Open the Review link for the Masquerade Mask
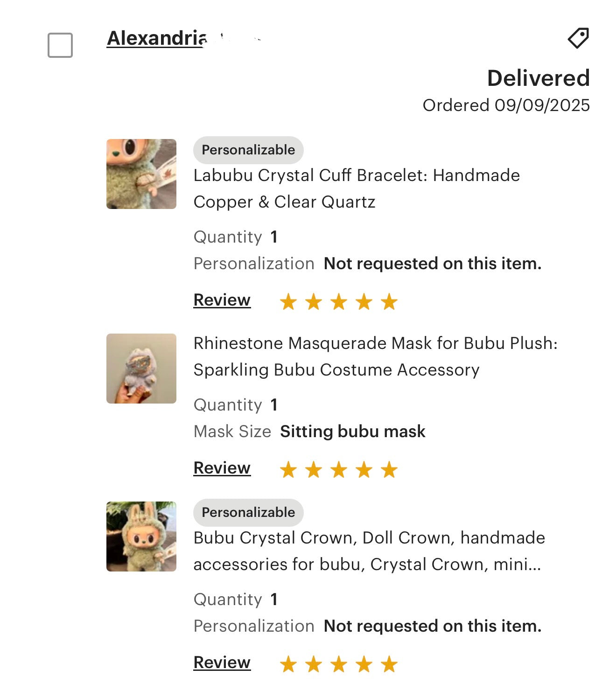The height and width of the screenshot is (697, 616). coord(222,468)
